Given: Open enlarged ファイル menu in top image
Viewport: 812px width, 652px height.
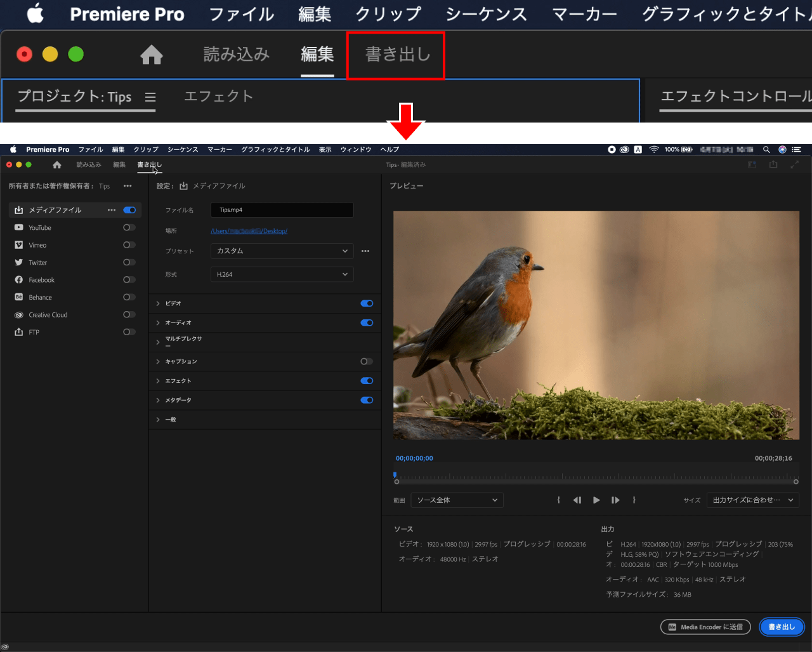Looking at the screenshot, I should tap(242, 14).
